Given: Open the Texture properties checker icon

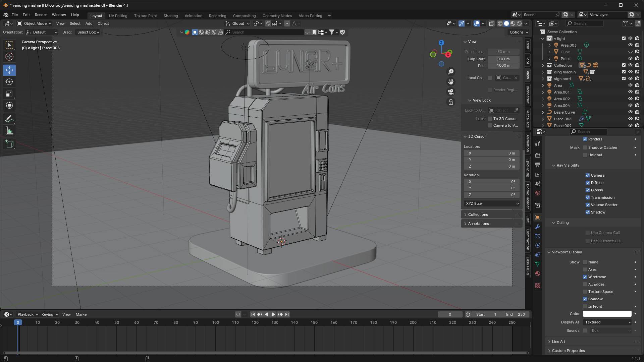Looking at the screenshot, I should click(x=538, y=286).
